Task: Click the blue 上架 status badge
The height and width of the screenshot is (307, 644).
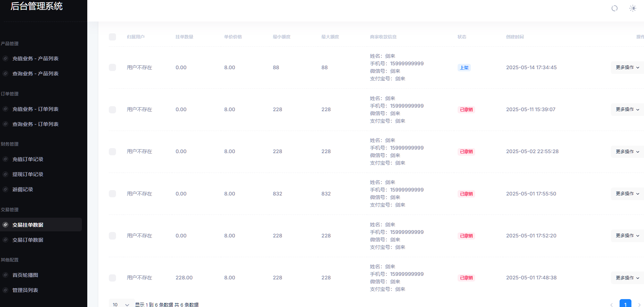Action: click(x=464, y=68)
